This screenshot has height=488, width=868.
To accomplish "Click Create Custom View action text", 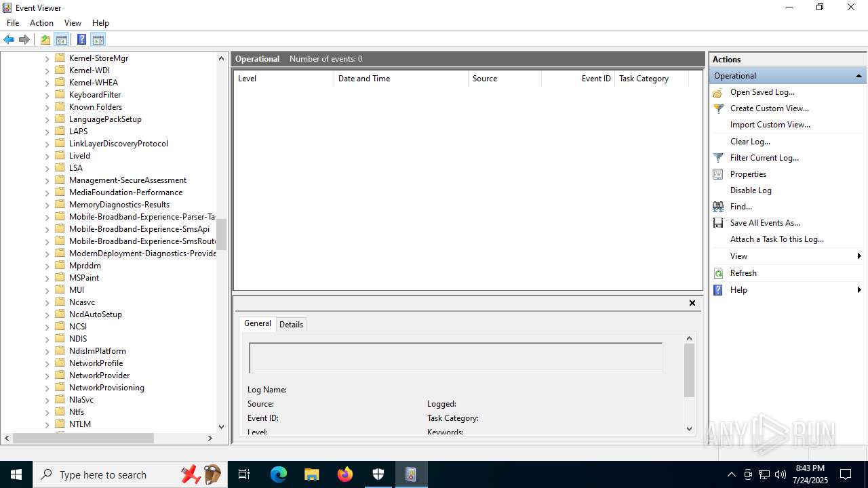I will [769, 108].
